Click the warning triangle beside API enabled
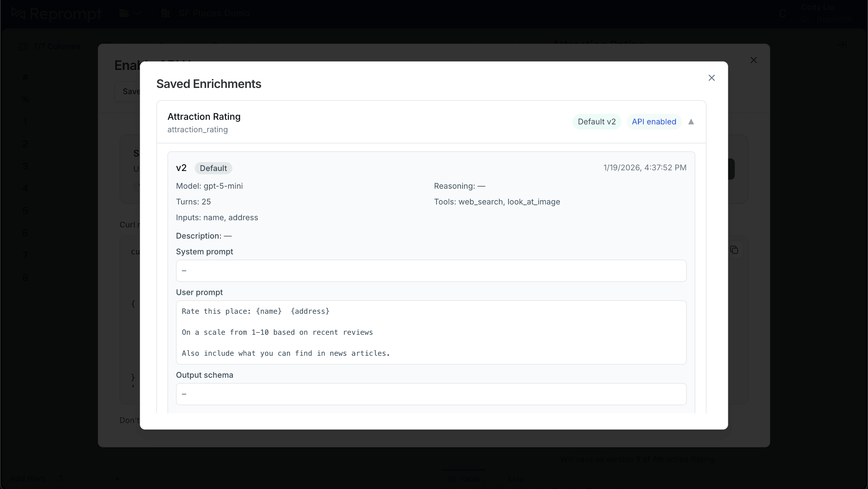Viewport: 868px width, 489px height. click(691, 121)
